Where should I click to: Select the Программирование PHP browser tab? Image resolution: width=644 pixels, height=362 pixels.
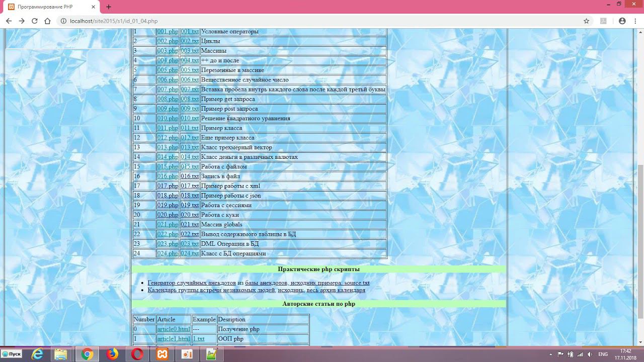[50, 7]
